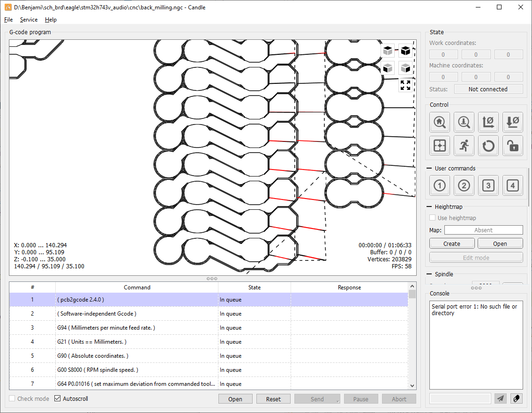Image resolution: width=532 pixels, height=413 pixels.
Task: Click the Abort button
Action: tap(399, 399)
